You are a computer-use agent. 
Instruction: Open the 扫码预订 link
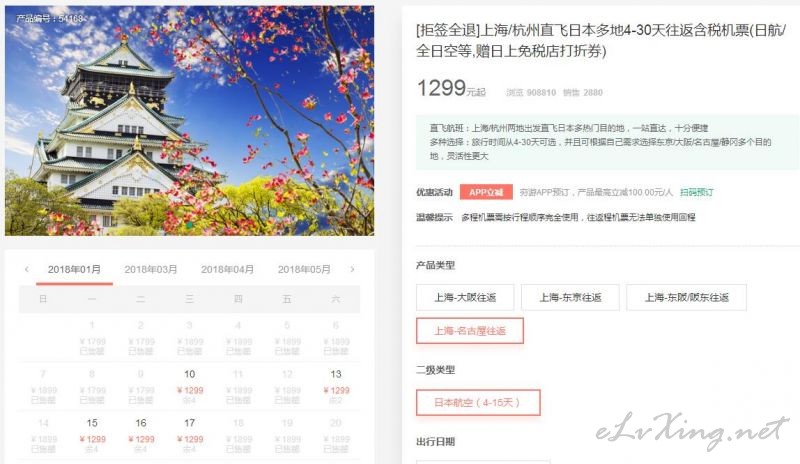click(x=696, y=192)
